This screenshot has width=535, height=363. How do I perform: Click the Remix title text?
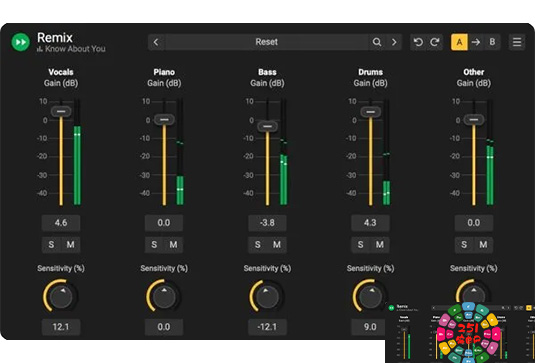[x=55, y=37]
